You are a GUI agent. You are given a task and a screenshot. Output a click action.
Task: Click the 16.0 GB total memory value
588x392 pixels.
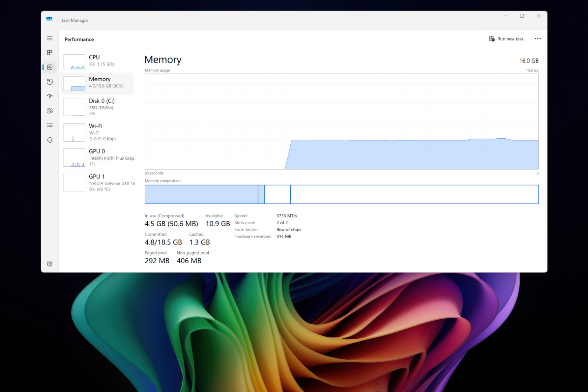[x=529, y=61]
